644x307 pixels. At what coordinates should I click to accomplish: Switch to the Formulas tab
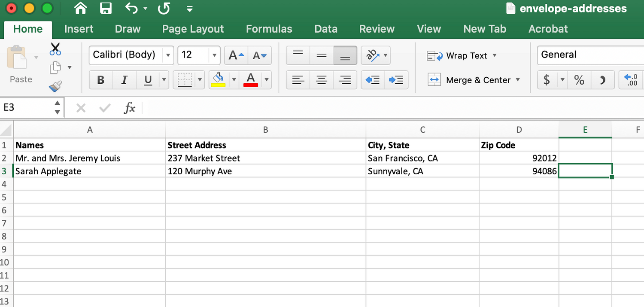point(269,29)
